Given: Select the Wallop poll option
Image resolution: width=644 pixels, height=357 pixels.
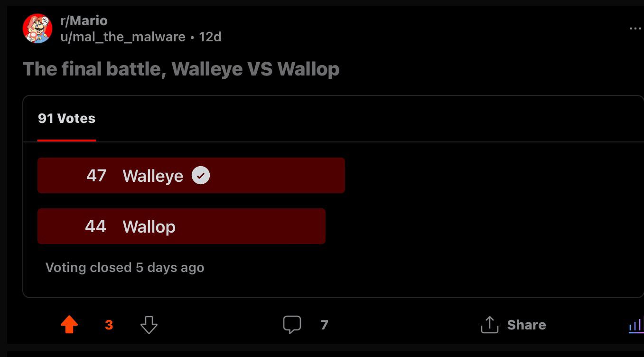Looking at the screenshot, I should pos(181,226).
